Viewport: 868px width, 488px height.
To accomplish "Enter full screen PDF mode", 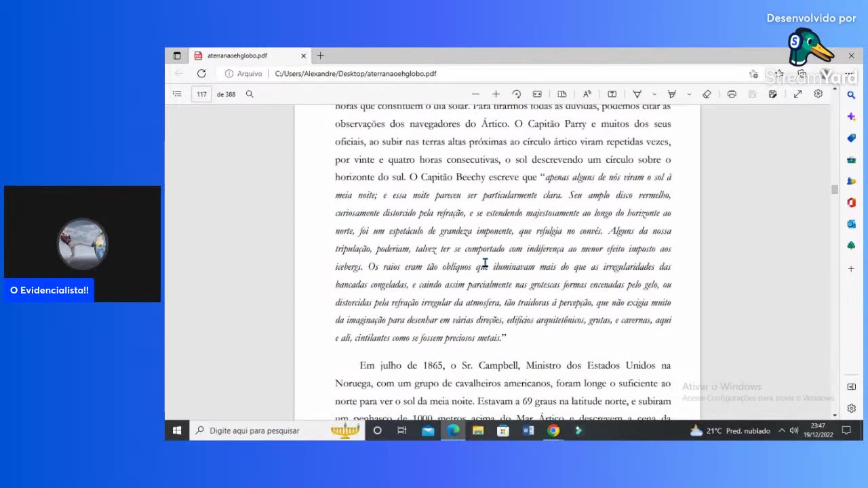I will [x=797, y=94].
